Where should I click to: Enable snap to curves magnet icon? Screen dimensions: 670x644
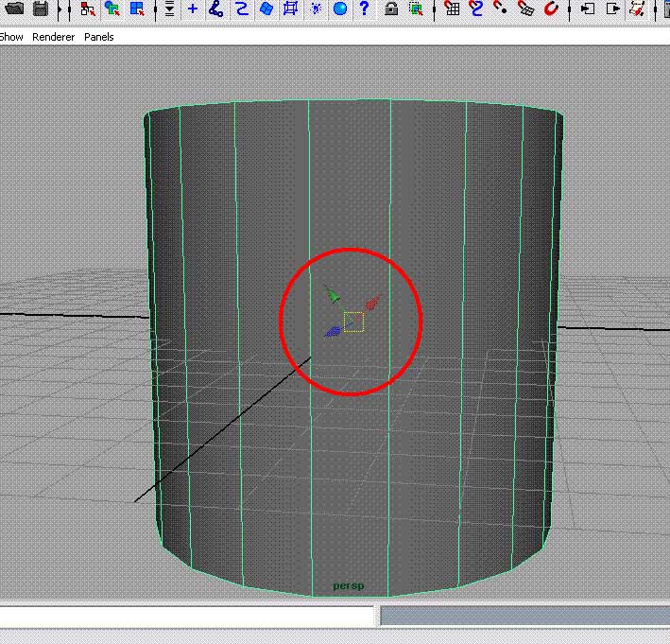pyautogui.click(x=476, y=9)
